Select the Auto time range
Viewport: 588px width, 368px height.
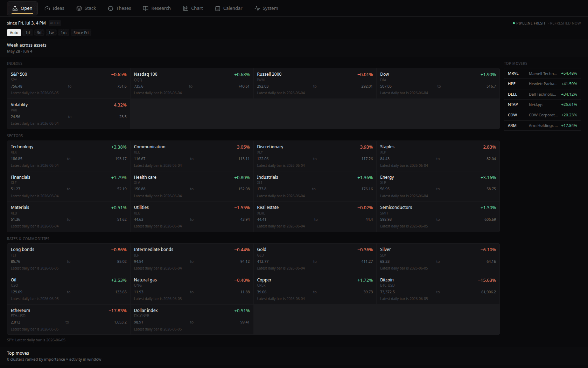coord(14,33)
